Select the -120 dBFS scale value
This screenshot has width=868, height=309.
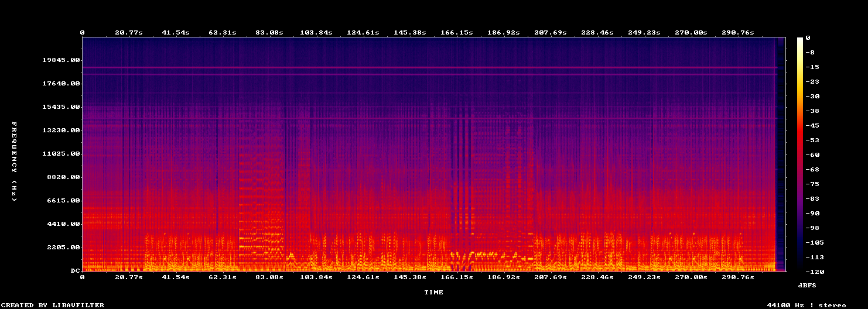815,272
